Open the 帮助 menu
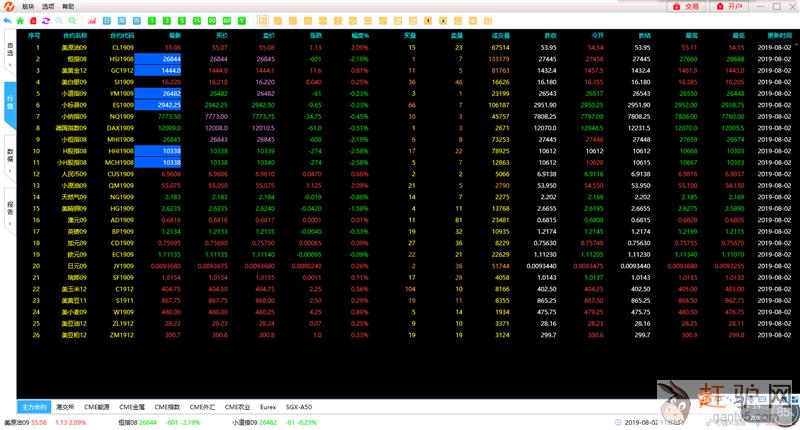Viewport: 800px width, 430px height. click(68, 6)
